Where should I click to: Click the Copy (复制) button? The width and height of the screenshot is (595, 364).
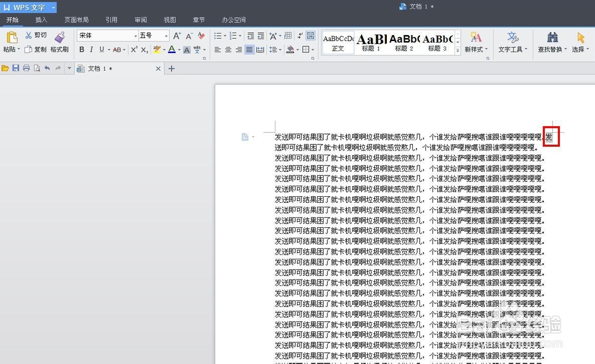pos(35,49)
